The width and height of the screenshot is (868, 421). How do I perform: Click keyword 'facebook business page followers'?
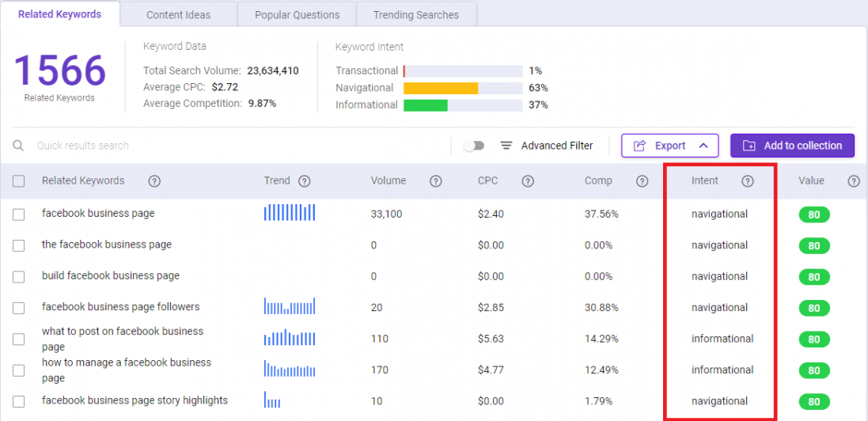(x=121, y=306)
